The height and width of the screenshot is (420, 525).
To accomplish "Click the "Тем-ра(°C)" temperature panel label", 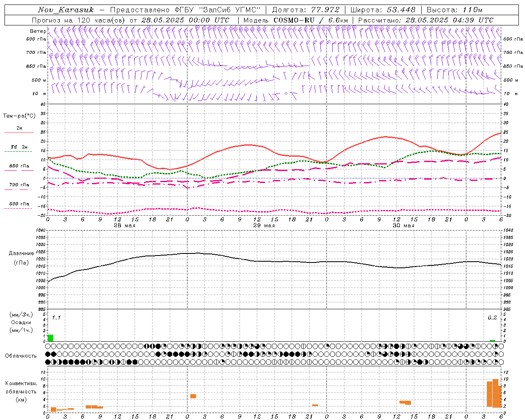I will click(x=19, y=116).
